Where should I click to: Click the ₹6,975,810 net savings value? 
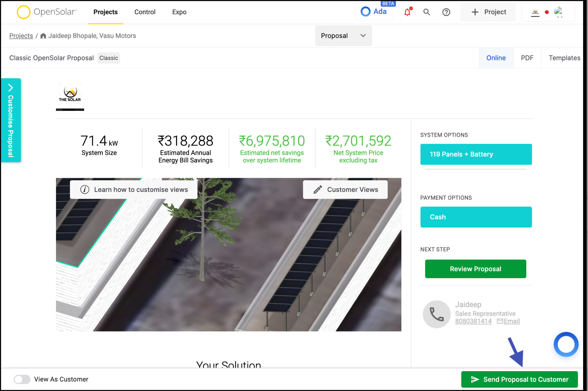tap(272, 141)
